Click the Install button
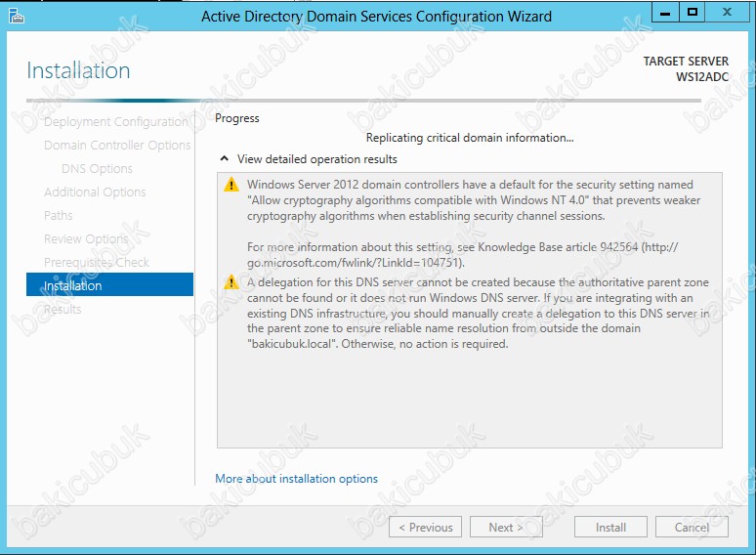This screenshot has height=555, width=756. click(610, 527)
